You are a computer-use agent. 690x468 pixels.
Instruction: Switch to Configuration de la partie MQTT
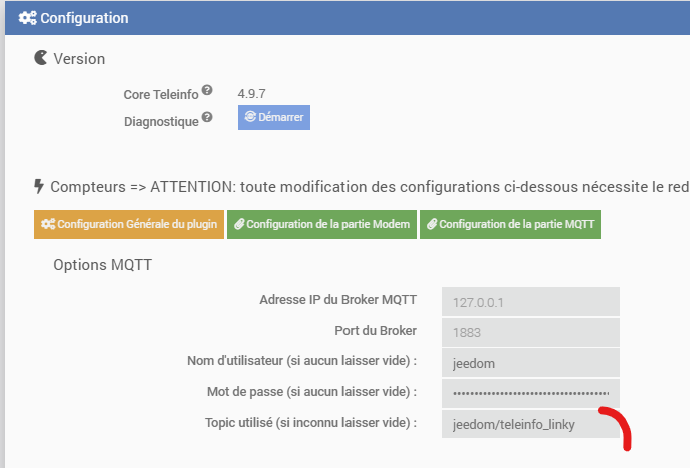(x=511, y=224)
